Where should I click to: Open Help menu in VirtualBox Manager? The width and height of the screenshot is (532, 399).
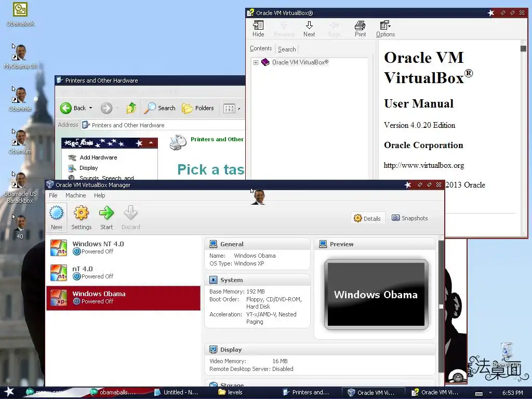tap(99, 195)
